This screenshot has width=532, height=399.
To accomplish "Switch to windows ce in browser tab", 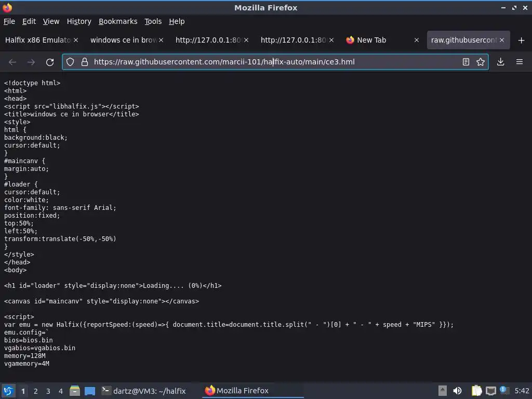I will (x=124, y=40).
